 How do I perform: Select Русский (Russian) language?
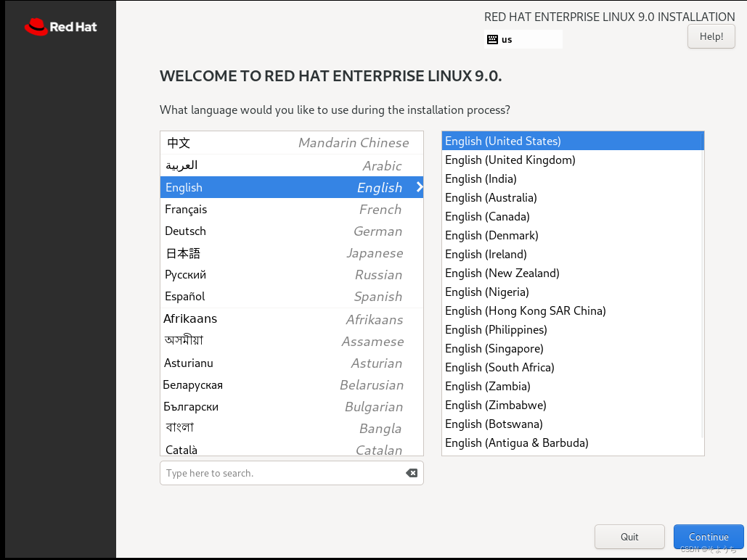(292, 275)
